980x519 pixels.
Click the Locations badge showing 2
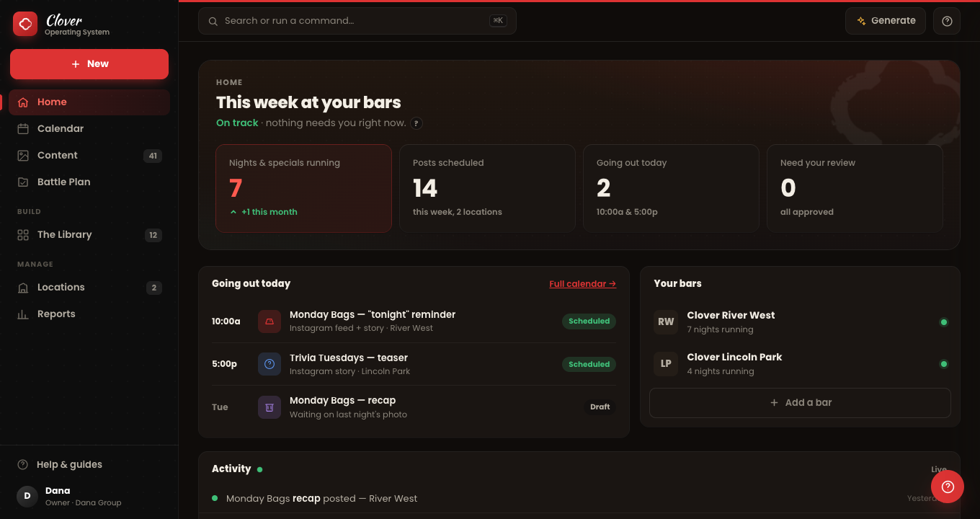point(153,288)
